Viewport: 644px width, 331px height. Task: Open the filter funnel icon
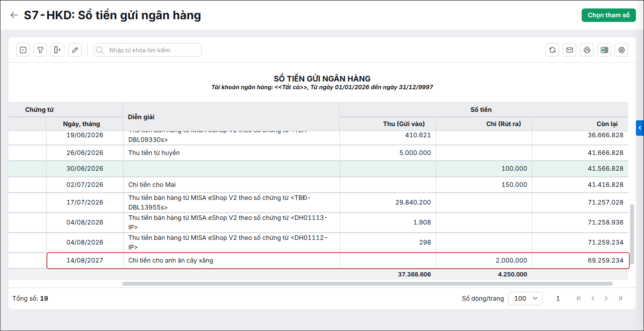click(x=40, y=50)
